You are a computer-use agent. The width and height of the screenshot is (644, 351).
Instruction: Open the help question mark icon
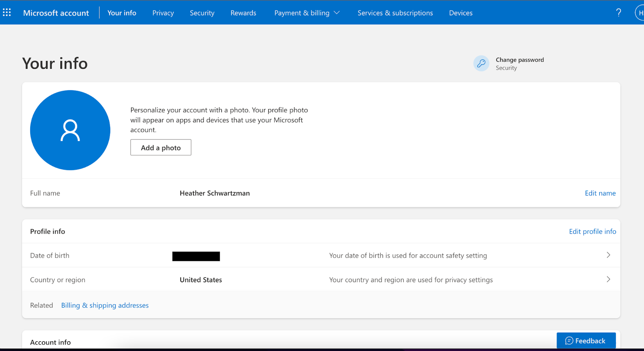point(619,12)
